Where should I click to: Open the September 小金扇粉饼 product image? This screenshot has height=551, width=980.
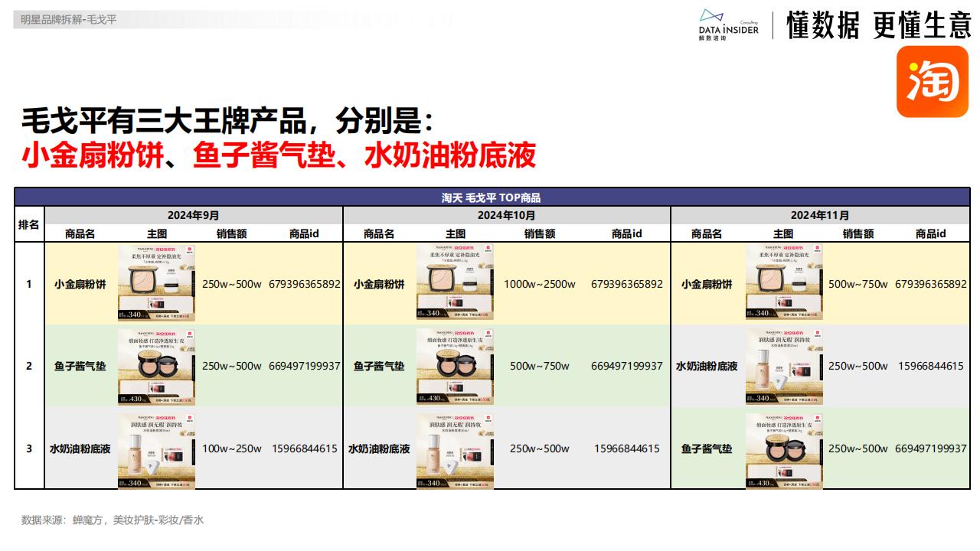[156, 283]
